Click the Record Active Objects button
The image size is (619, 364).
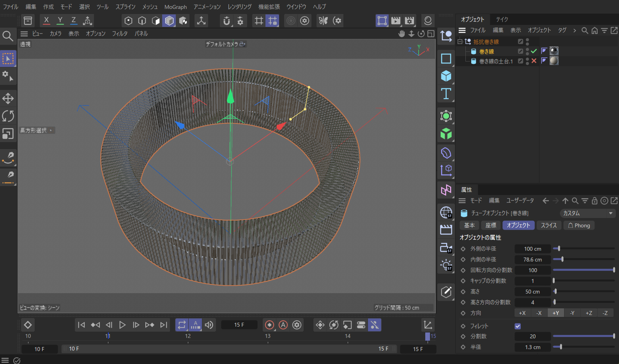(269, 325)
